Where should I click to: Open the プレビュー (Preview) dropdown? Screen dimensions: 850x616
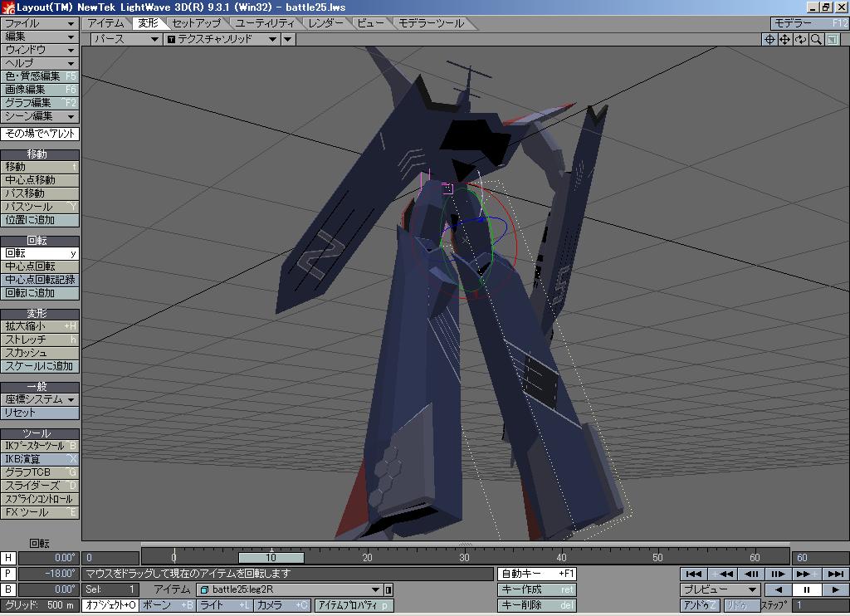point(721,589)
